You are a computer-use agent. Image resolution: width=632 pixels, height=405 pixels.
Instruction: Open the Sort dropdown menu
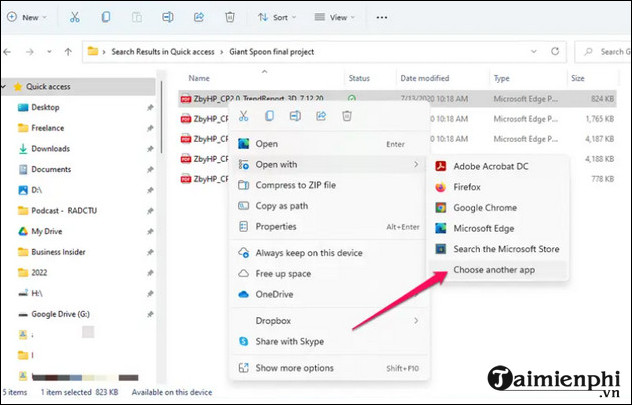277,17
